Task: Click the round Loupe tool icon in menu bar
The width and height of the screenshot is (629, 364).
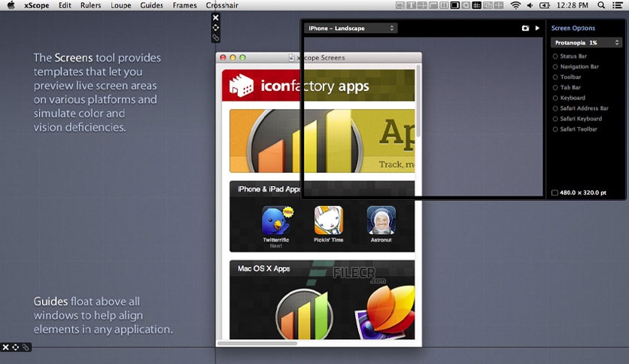Action: click(x=466, y=5)
